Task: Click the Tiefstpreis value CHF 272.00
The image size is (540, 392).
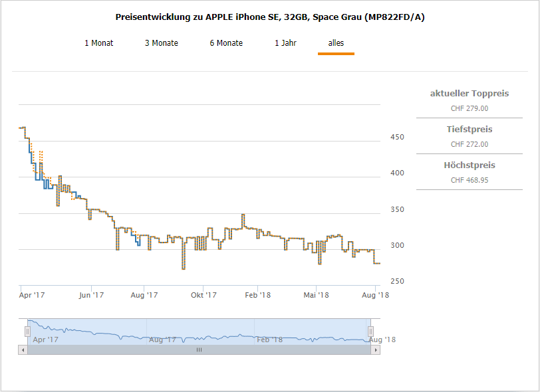Action: coord(470,144)
